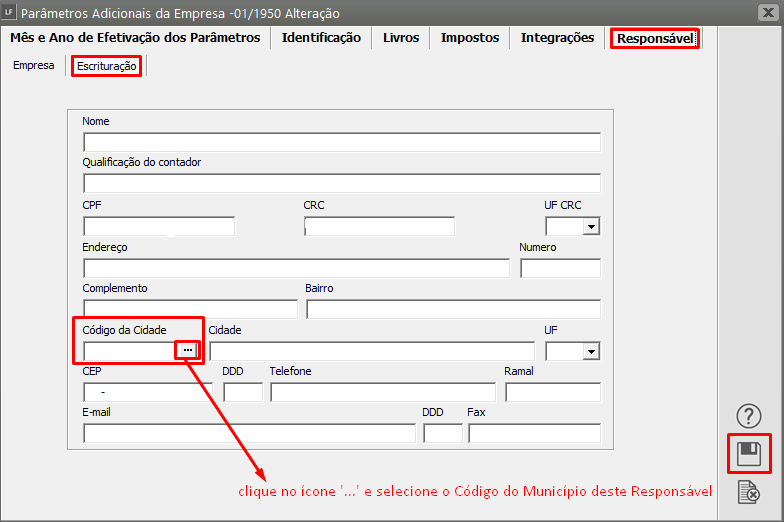Screen dimensions: 784x522
Task: Expand the UF CRC dropdown
Action: [x=591, y=227]
